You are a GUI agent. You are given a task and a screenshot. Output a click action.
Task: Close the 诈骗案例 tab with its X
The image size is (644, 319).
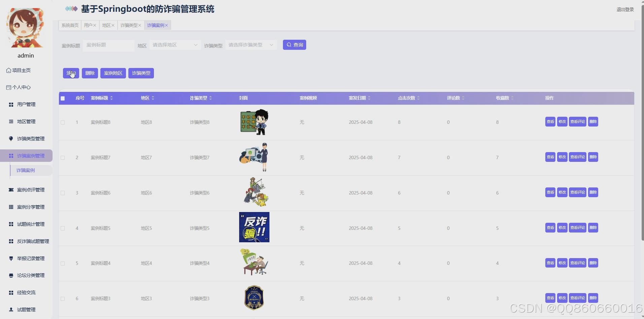click(166, 25)
